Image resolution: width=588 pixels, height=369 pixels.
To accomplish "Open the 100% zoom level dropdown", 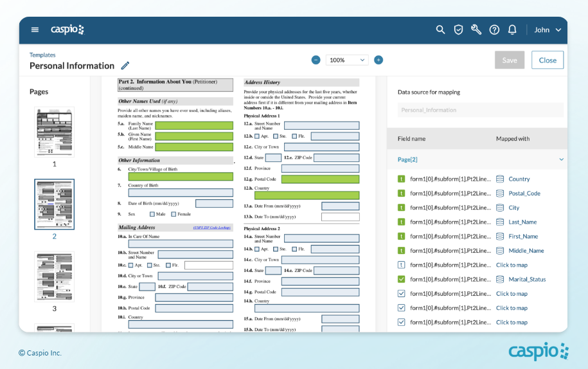I will click(x=347, y=60).
